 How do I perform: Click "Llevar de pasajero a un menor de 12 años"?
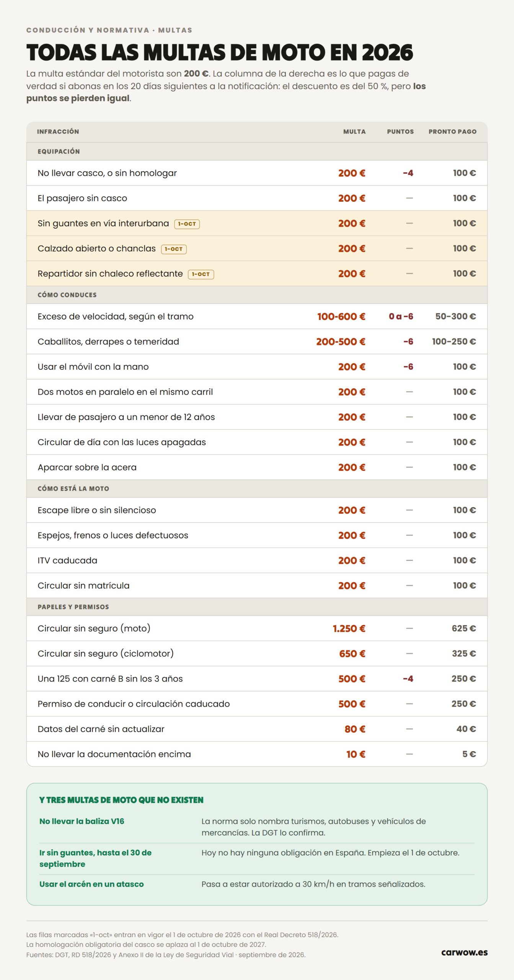coord(126,417)
